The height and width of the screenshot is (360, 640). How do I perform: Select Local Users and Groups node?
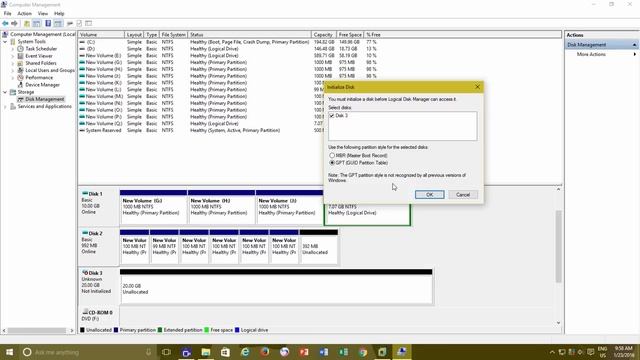[50, 70]
